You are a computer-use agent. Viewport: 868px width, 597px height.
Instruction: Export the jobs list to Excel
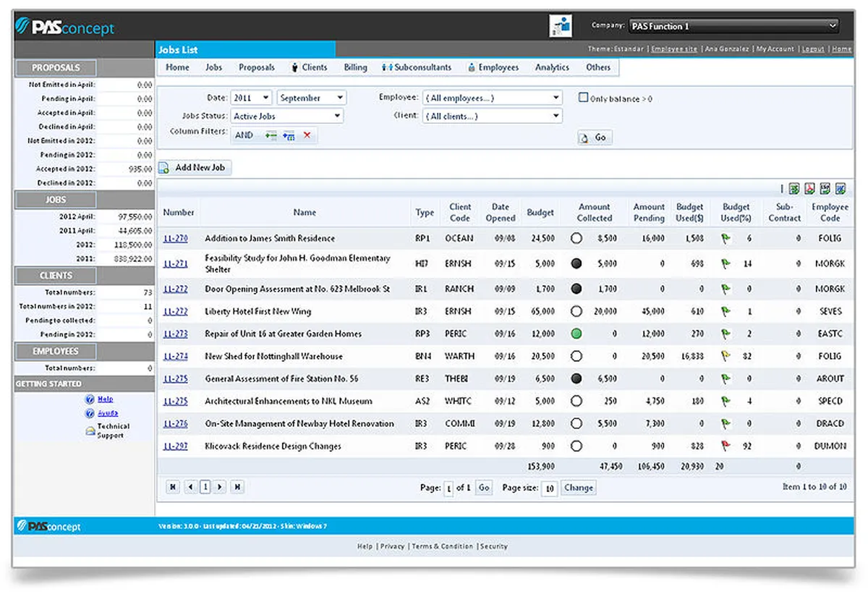pos(793,189)
